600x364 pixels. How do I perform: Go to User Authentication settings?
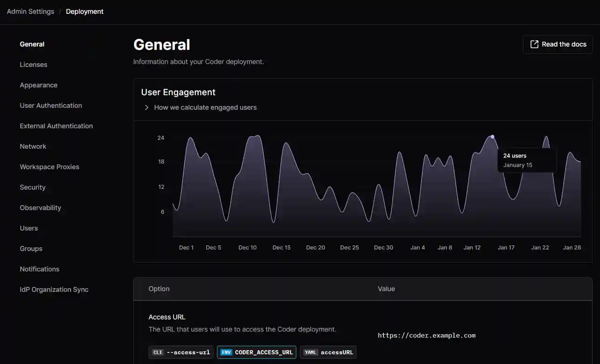click(51, 106)
